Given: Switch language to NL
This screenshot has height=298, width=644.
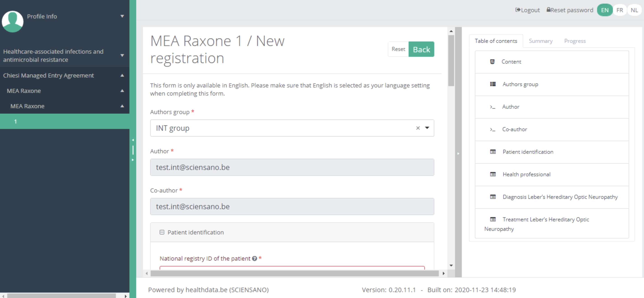Looking at the screenshot, I should 634,10.
